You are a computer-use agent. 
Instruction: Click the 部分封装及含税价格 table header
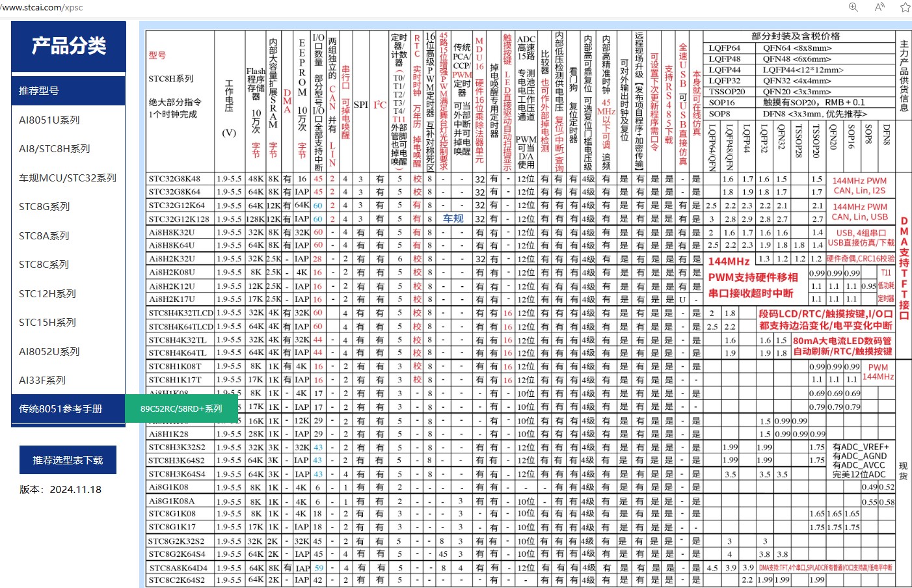pos(796,36)
